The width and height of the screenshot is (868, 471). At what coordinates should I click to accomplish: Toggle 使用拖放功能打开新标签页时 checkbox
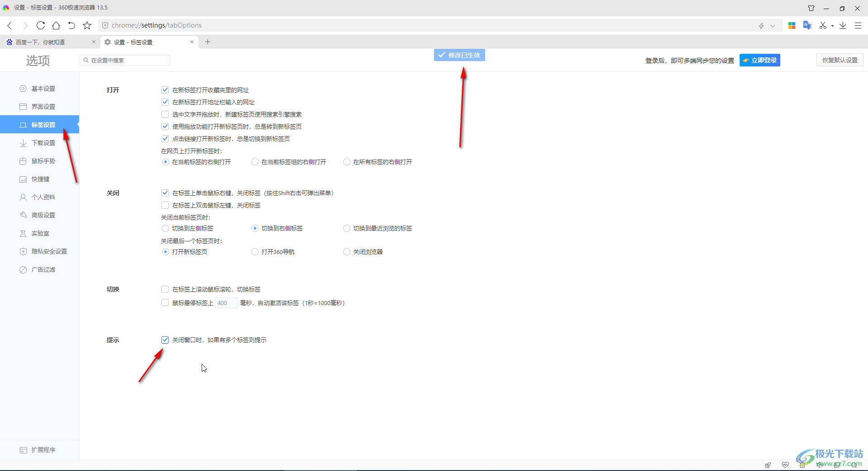pos(165,127)
